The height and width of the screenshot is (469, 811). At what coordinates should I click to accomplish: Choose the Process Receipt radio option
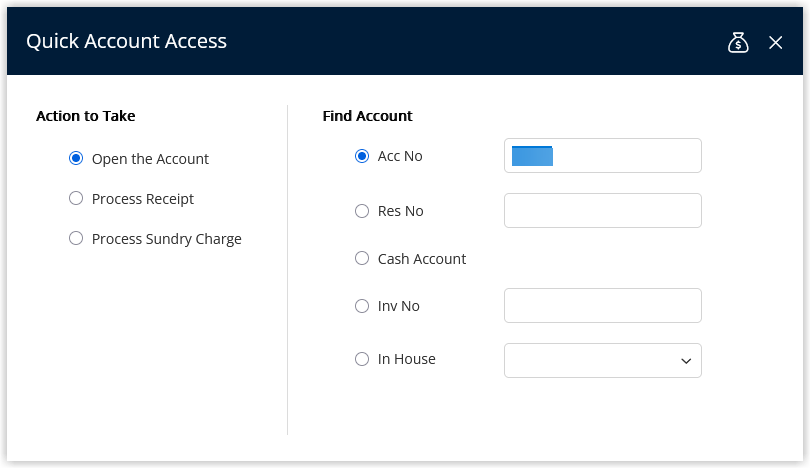coord(76,198)
